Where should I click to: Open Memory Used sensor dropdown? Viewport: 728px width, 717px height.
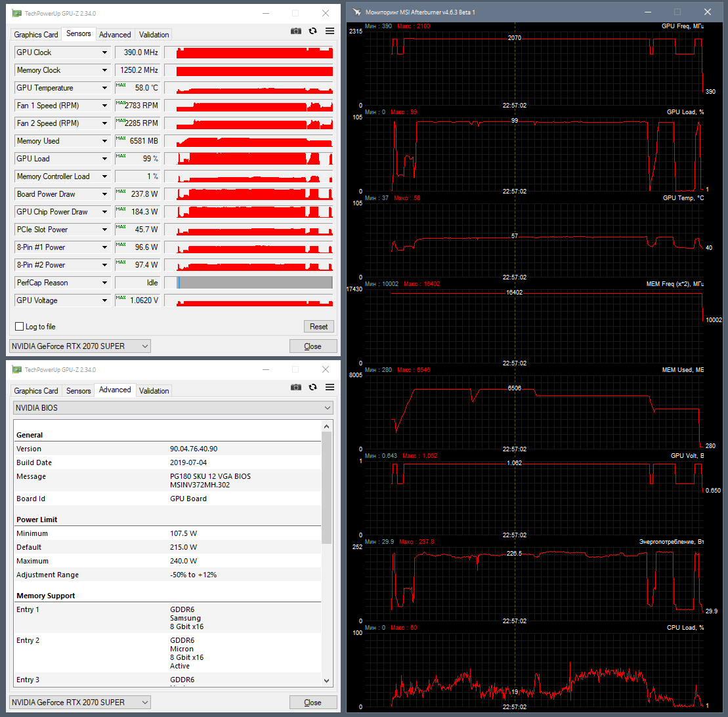click(104, 141)
